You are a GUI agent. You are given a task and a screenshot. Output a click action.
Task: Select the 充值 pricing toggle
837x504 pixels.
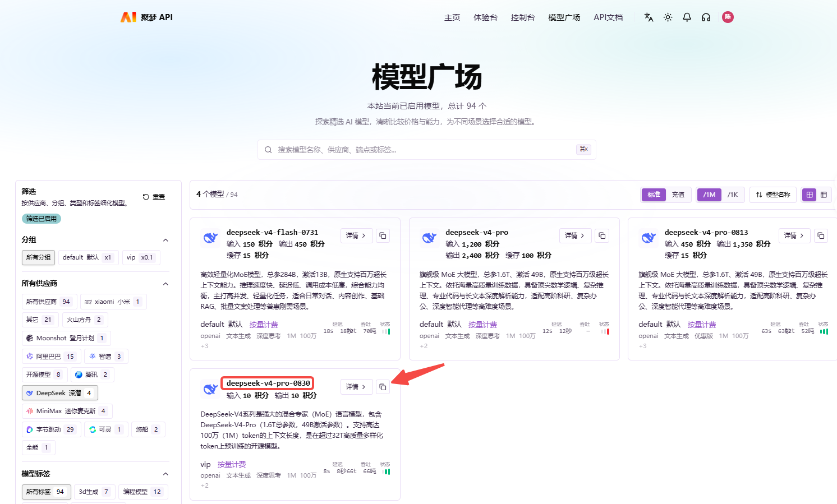pyautogui.click(x=678, y=195)
